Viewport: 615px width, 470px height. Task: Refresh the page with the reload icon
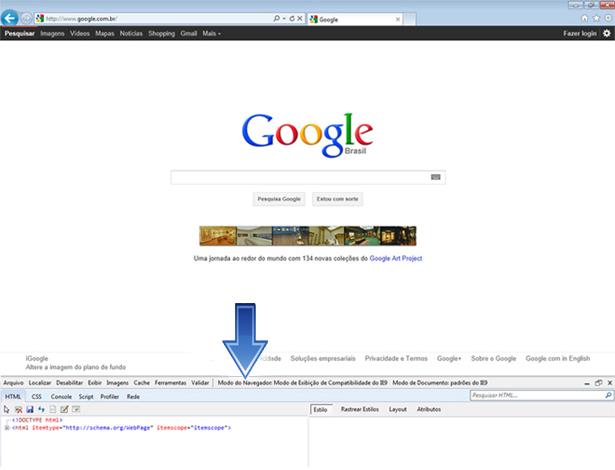(292, 18)
